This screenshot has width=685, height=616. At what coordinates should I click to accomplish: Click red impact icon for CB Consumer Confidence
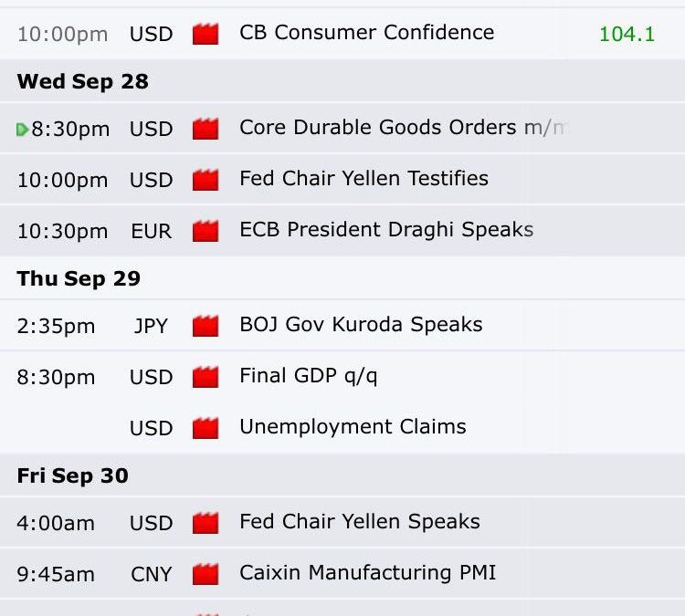[205, 34]
